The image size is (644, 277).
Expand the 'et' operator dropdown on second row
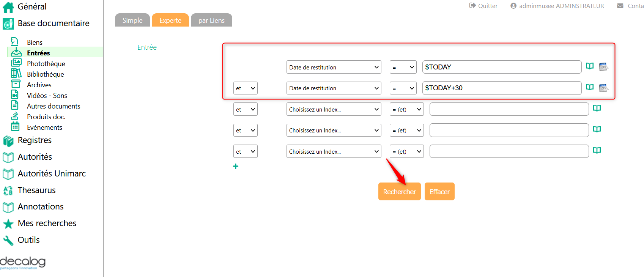tap(245, 88)
